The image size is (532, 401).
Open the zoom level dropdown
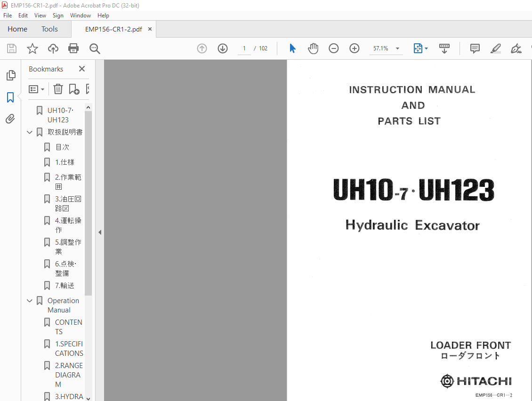coord(398,48)
